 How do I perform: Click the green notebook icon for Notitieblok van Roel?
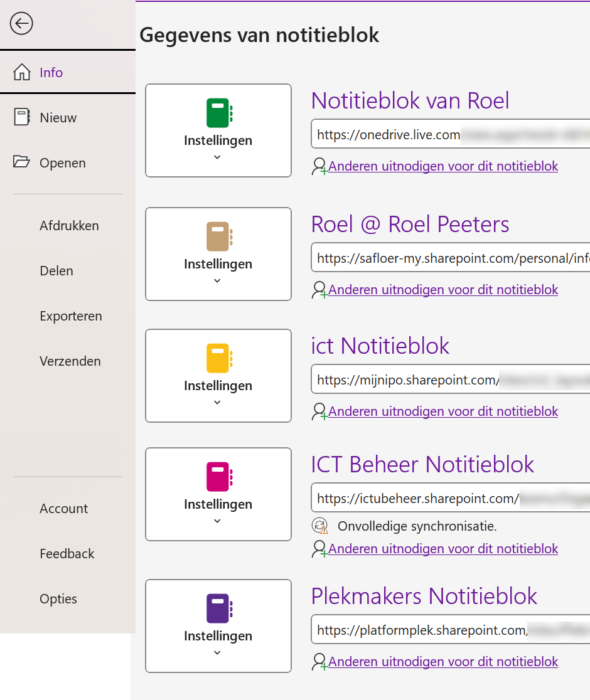point(219,114)
